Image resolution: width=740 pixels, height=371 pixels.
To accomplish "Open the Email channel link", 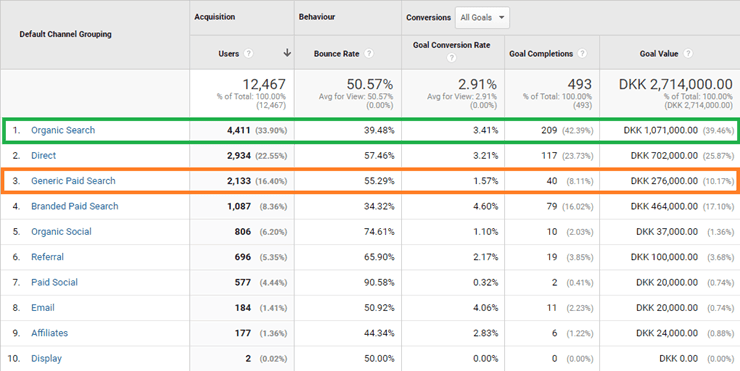I will point(43,308).
